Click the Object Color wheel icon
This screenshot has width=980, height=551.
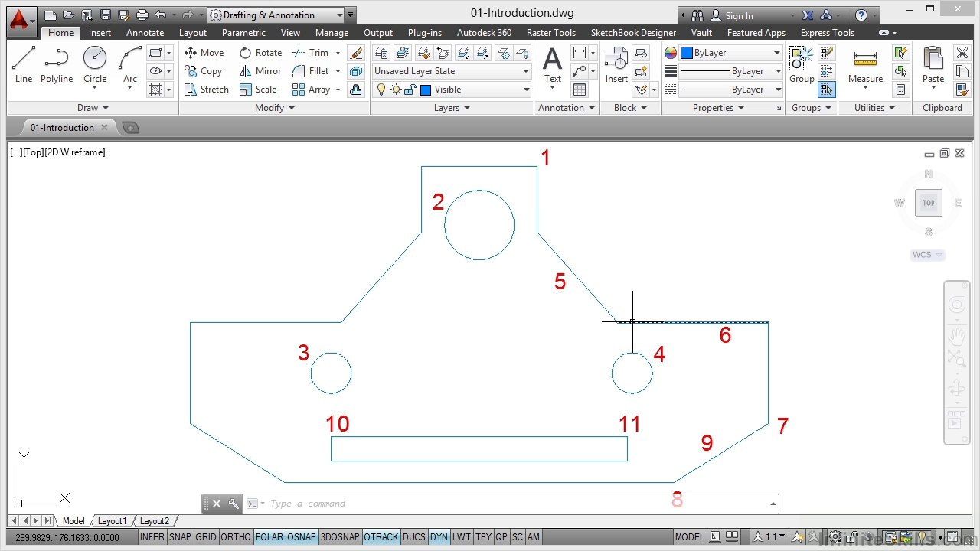671,53
